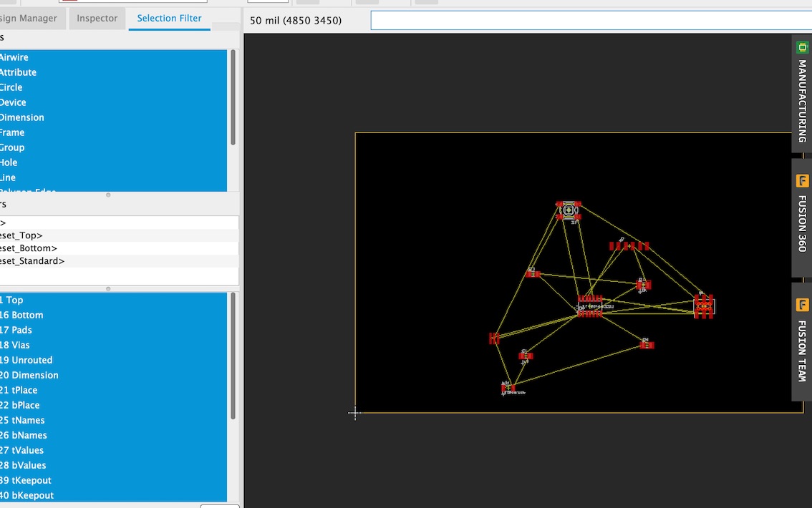This screenshot has width=812, height=508.
Task: Select the Selection Filter tab
Action: click(x=169, y=19)
